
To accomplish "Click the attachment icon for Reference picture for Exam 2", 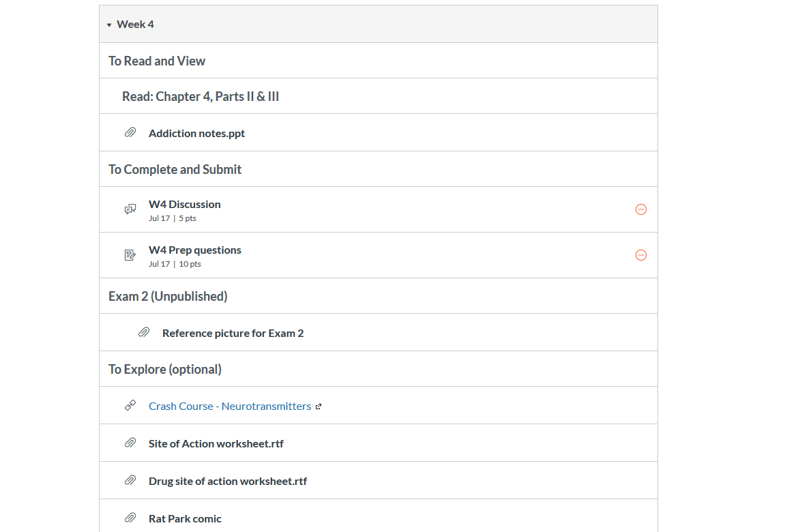I will tap(144, 332).
